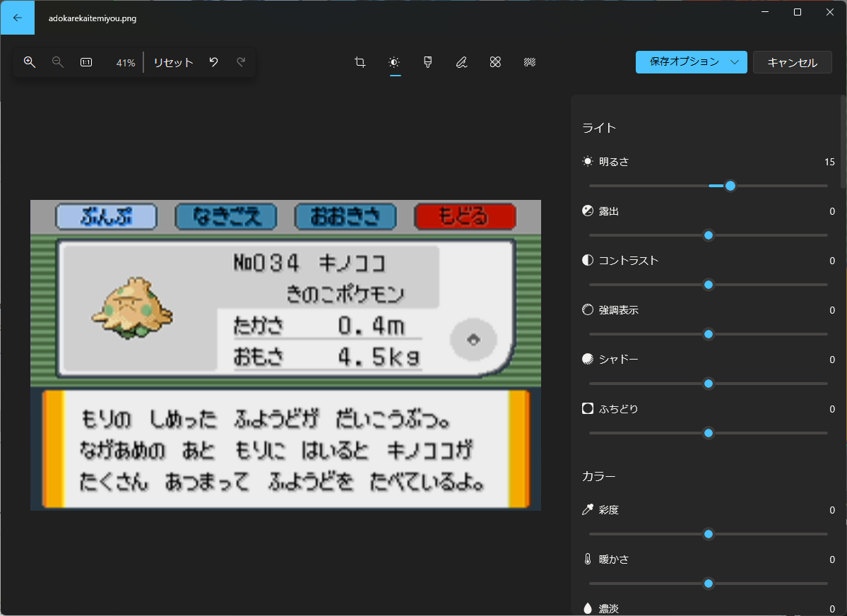
Task: Undo the last edit
Action: tap(214, 62)
